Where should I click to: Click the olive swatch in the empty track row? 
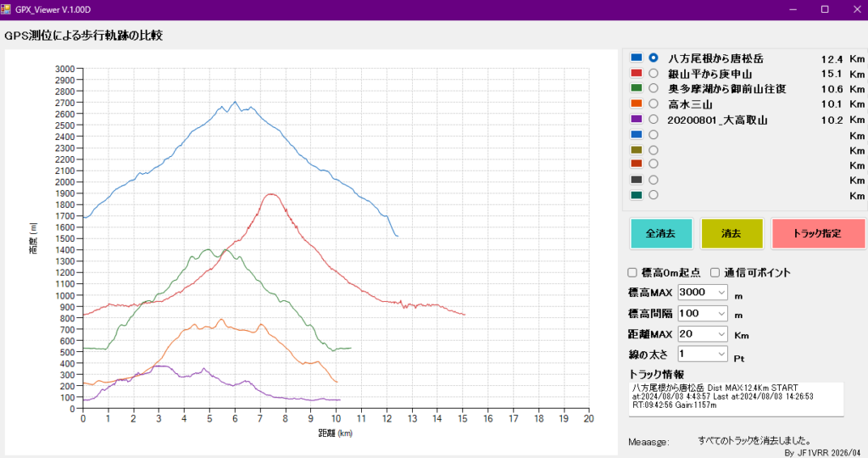(x=637, y=149)
